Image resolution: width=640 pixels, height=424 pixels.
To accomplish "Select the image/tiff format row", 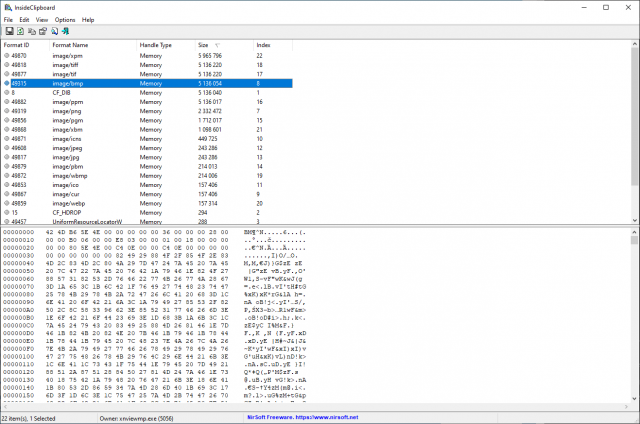I will pyautogui.click(x=147, y=65).
